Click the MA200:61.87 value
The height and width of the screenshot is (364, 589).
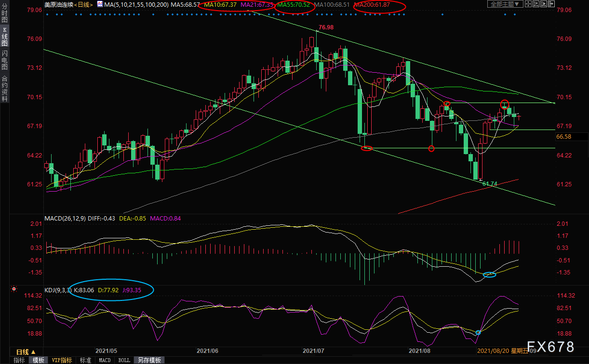tap(372, 4)
